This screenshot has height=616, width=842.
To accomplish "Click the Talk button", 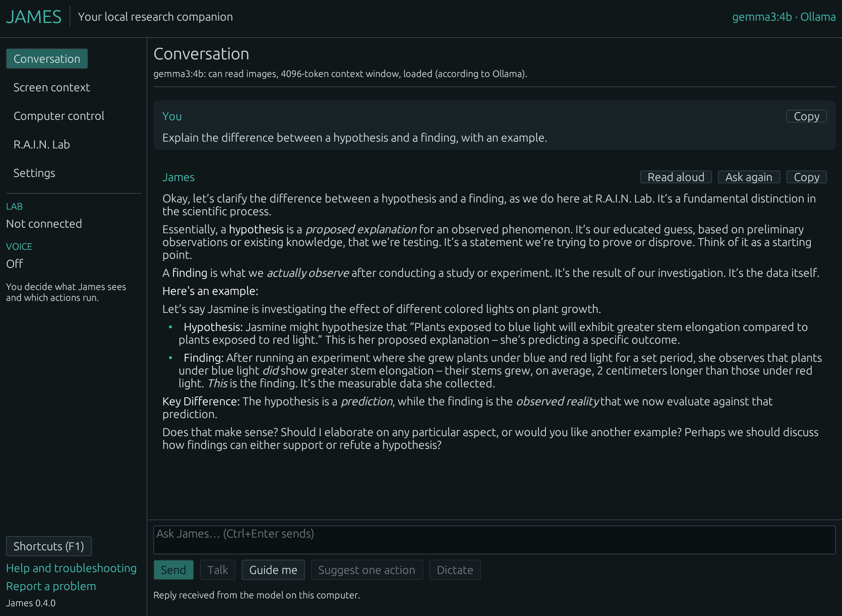I will [x=218, y=570].
